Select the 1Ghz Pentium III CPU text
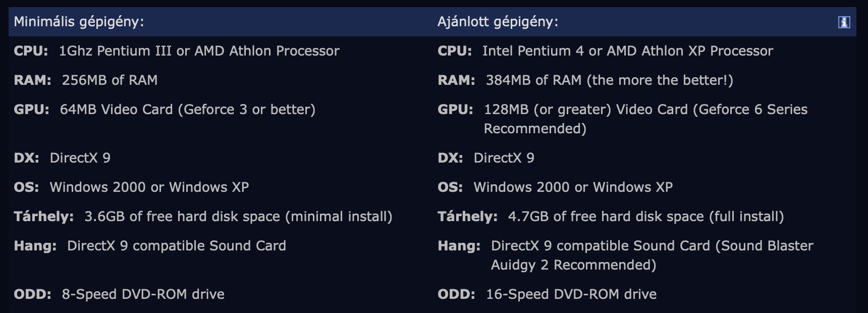The image size is (868, 313). (199, 51)
